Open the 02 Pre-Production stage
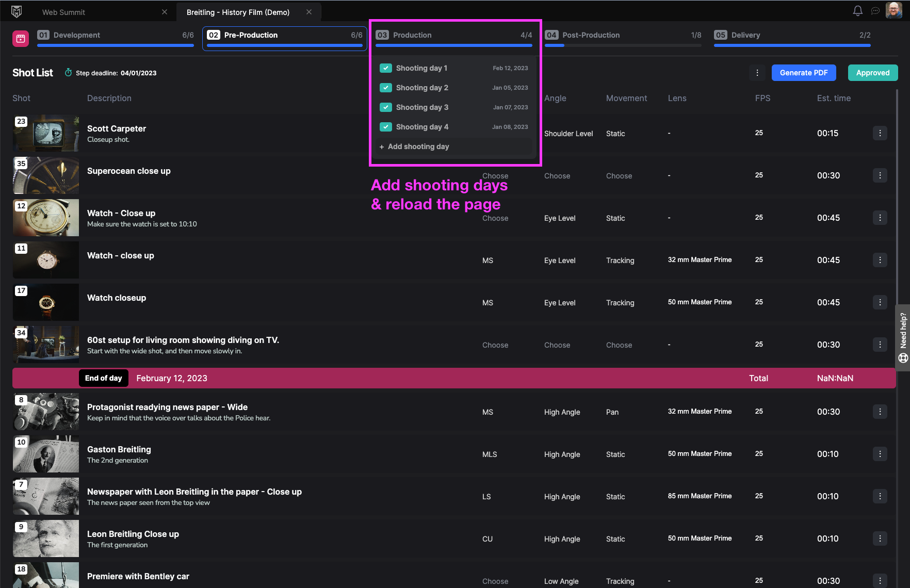 (285, 39)
